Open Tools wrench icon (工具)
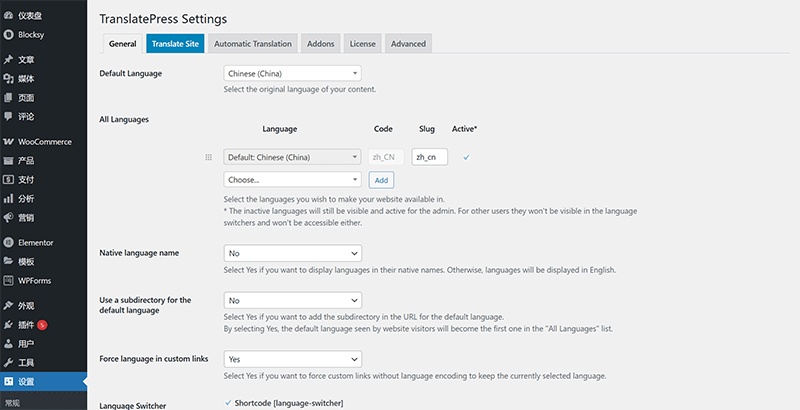The height and width of the screenshot is (410, 800). coord(8,363)
